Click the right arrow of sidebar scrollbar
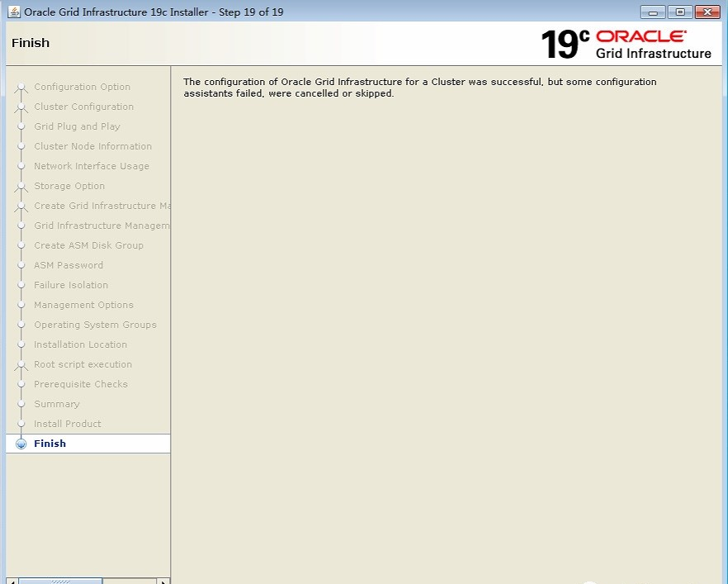The height and width of the screenshot is (584, 728). click(163, 582)
